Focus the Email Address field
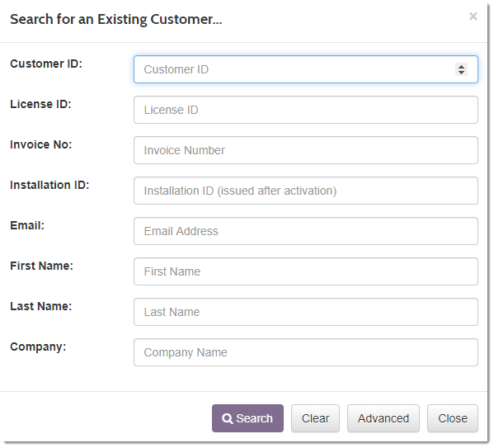Screen dimensions: 494x448 coord(306,231)
